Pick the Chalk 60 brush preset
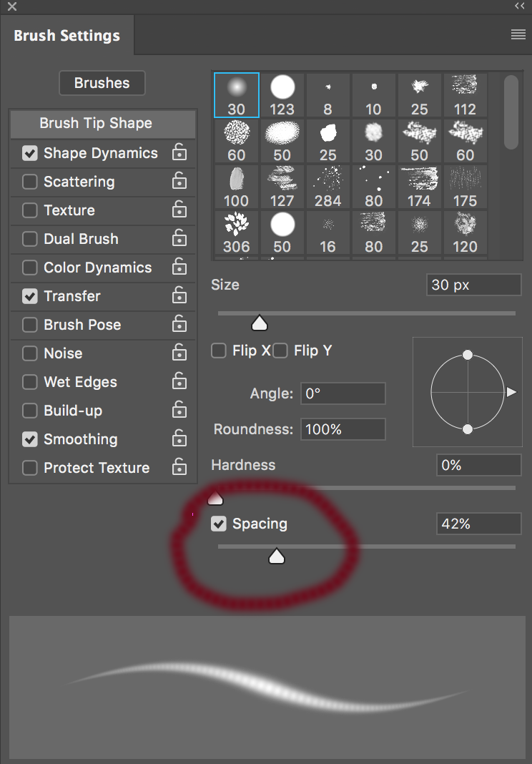532x764 pixels. [x=236, y=136]
